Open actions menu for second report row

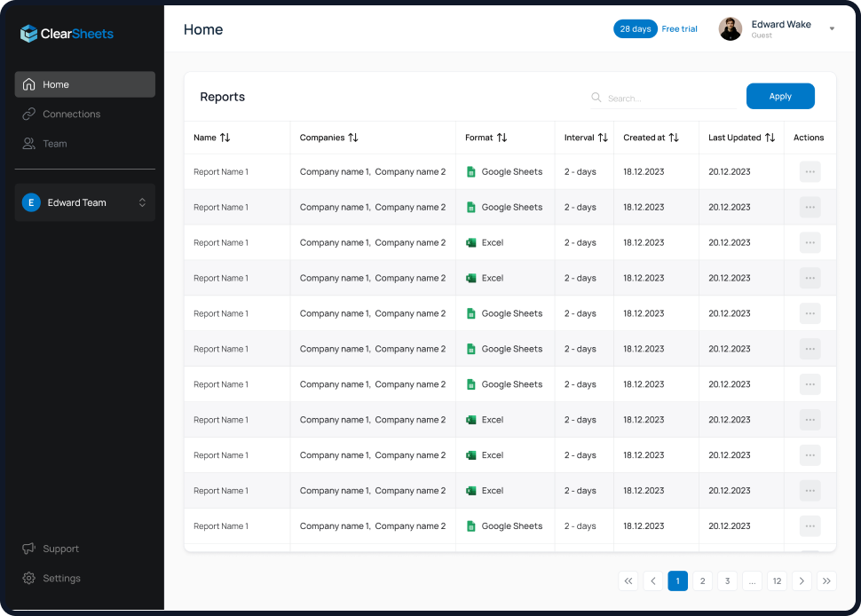click(810, 207)
